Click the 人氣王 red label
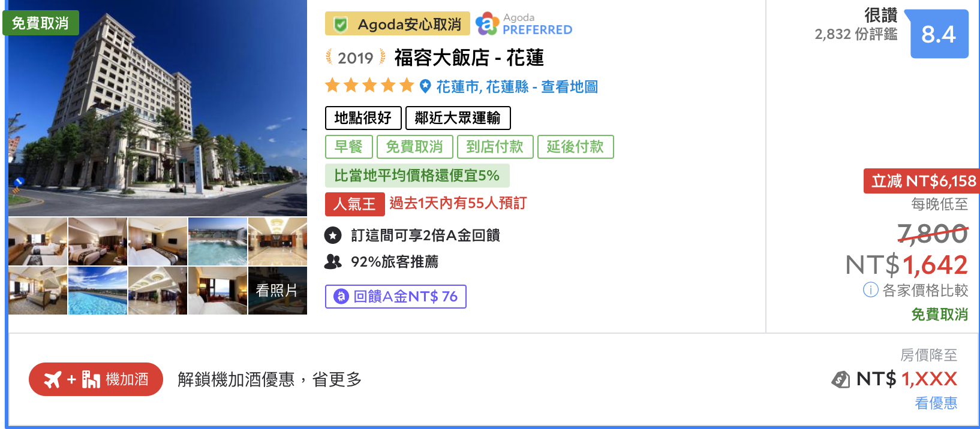 point(355,204)
